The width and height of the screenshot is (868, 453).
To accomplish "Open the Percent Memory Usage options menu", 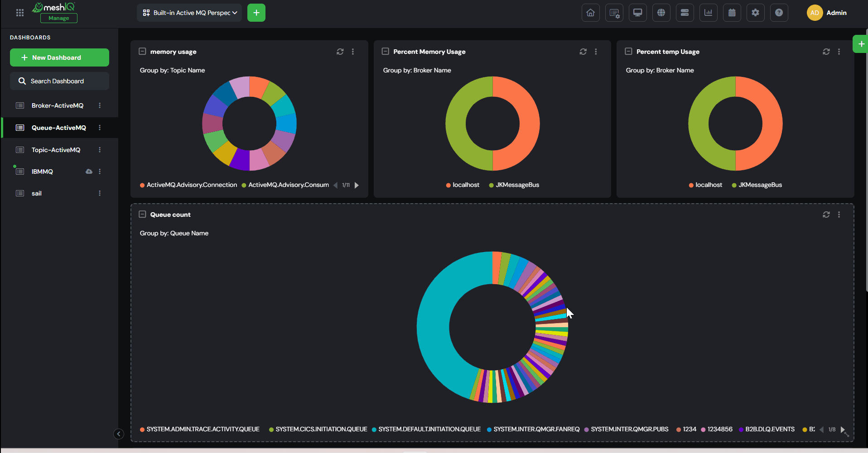I will pyautogui.click(x=596, y=52).
